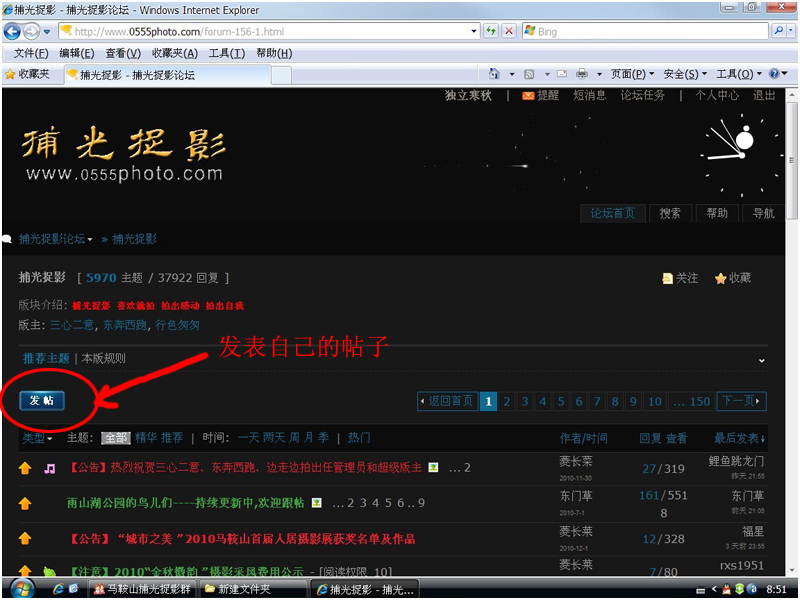Image resolution: width=800 pixels, height=600 pixels.
Task: Click the browser Back arrow button
Action: [x=12, y=32]
